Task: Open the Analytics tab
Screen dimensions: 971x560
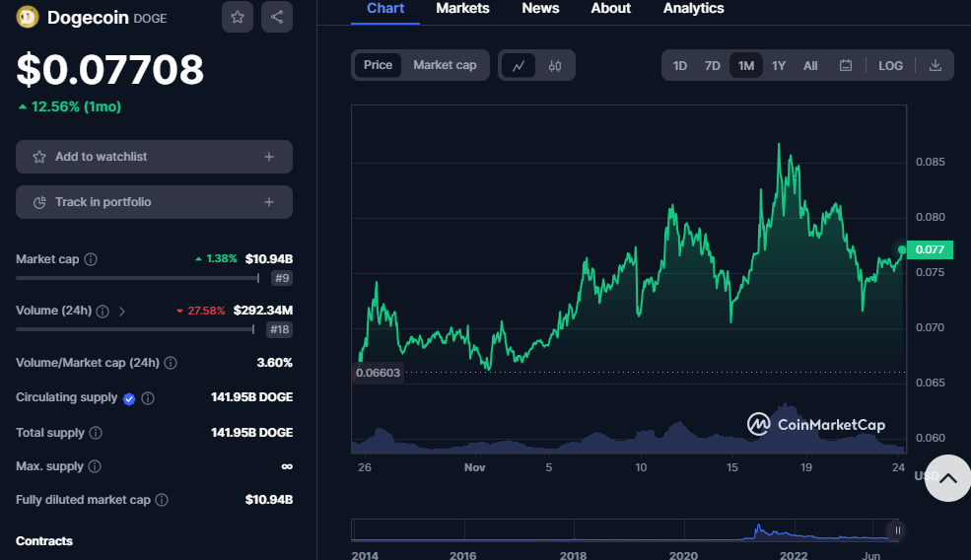Action: point(694,9)
